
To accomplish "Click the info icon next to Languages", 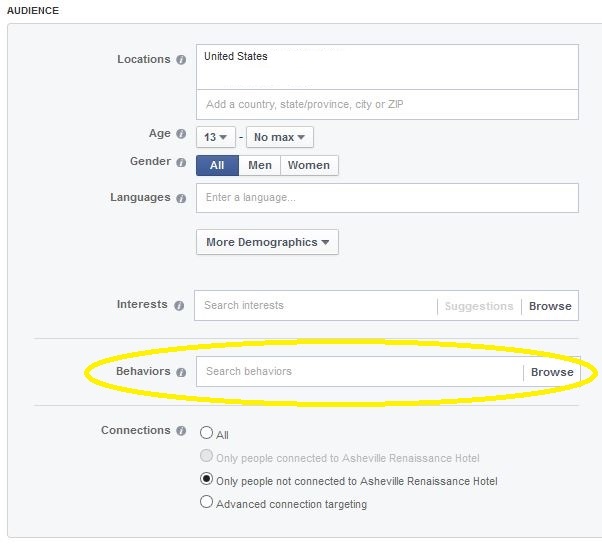I will coord(181,198).
